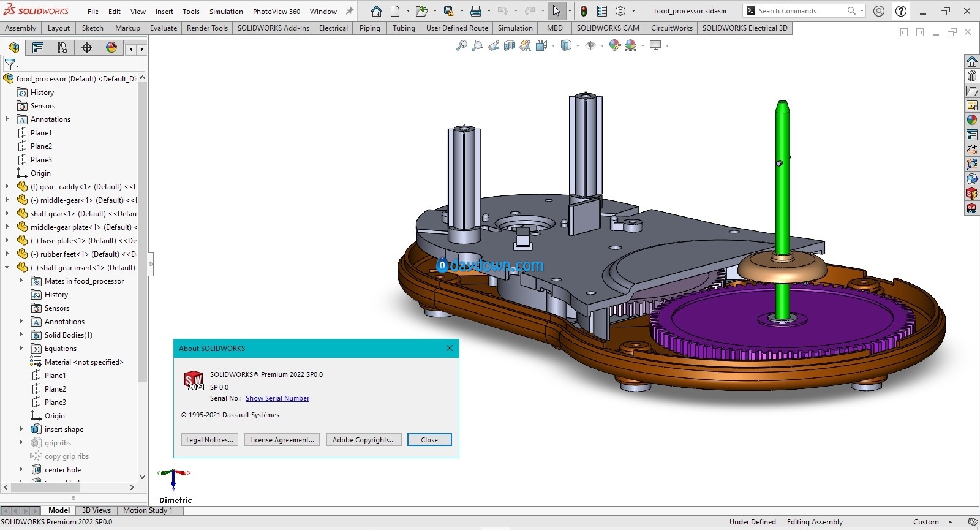
Task: Activate the Select cursor tool
Action: (557, 11)
